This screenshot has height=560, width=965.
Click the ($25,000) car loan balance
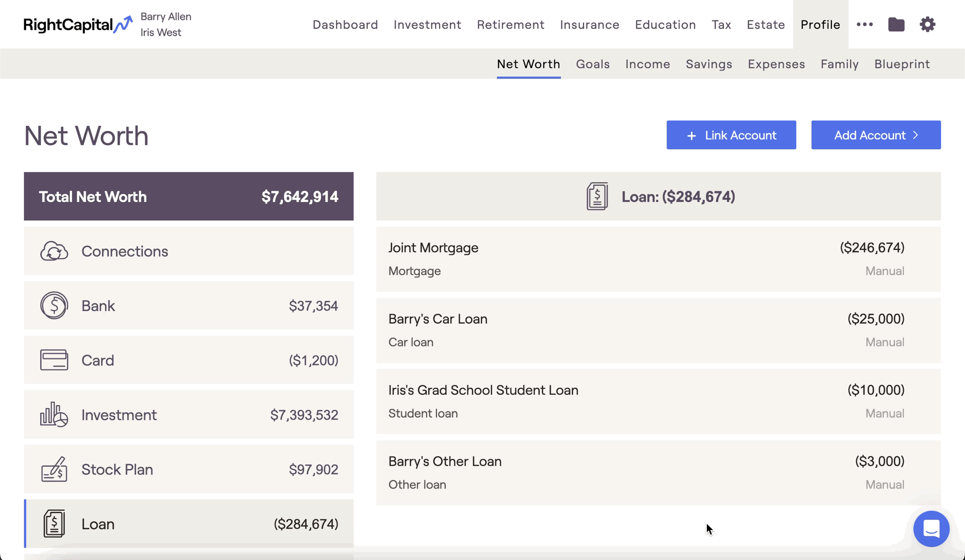click(876, 319)
